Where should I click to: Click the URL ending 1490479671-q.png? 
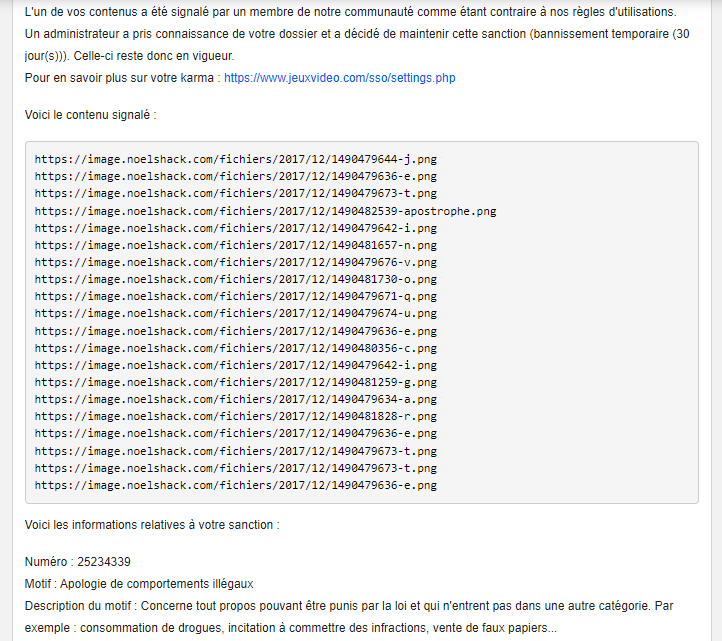(236, 297)
